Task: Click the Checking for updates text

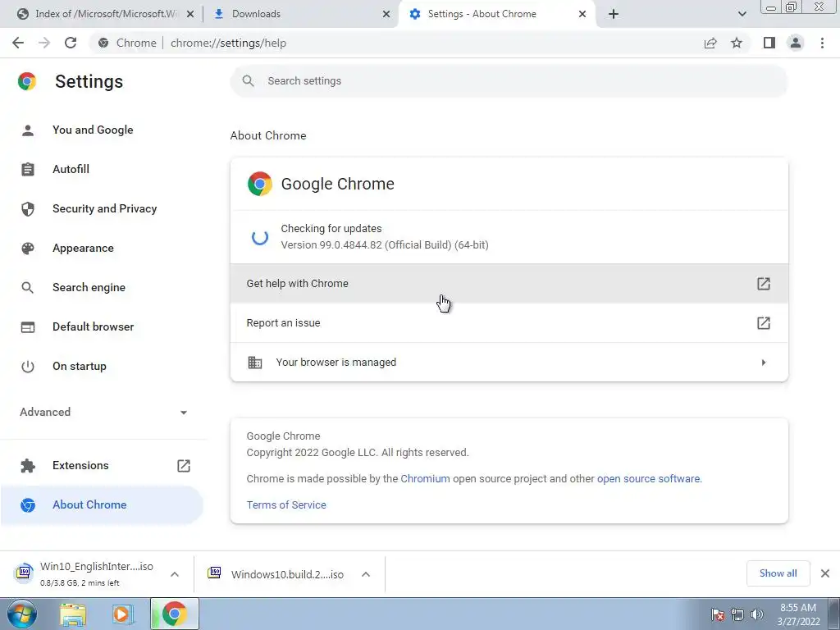Action: click(x=331, y=228)
